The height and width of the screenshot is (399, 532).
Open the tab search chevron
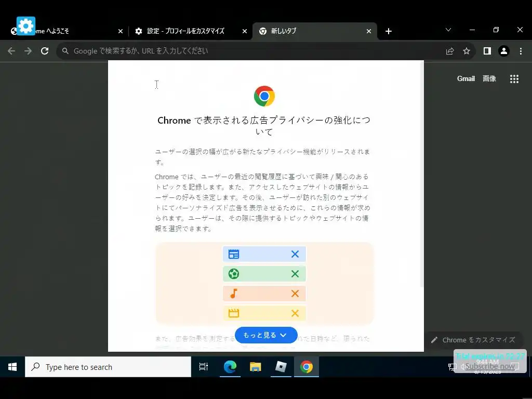point(448,30)
